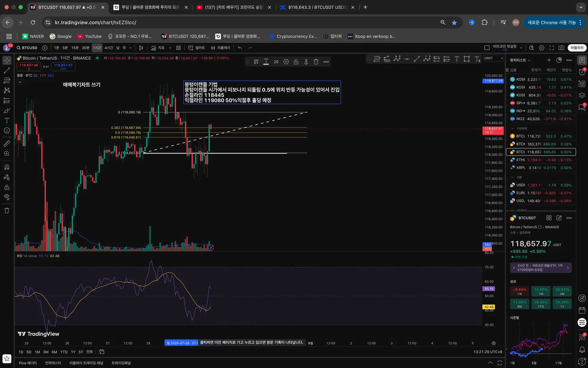The height and width of the screenshot is (368, 588).
Task: Open the Pine 에디터 tab
Action: coord(28,363)
